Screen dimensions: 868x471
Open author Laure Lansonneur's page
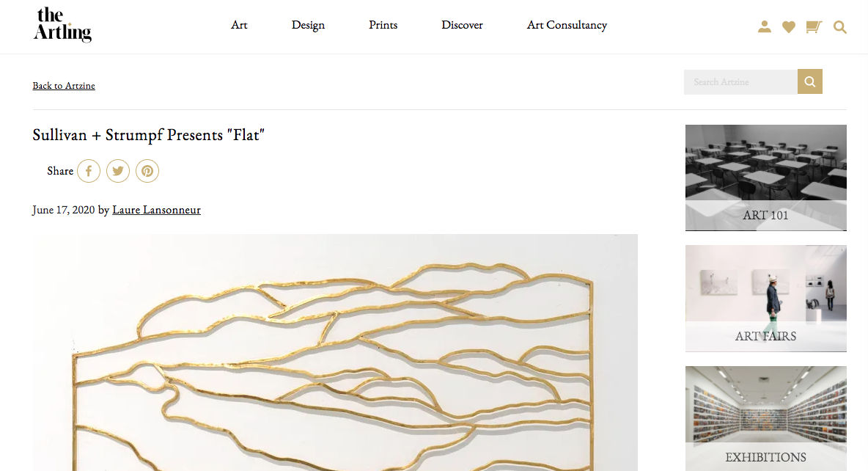click(156, 210)
